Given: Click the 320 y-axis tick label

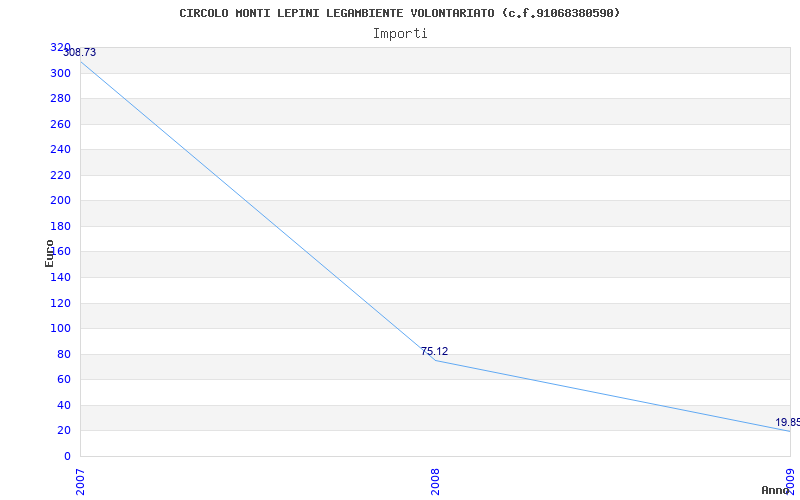Looking at the screenshot, I should (60, 48).
